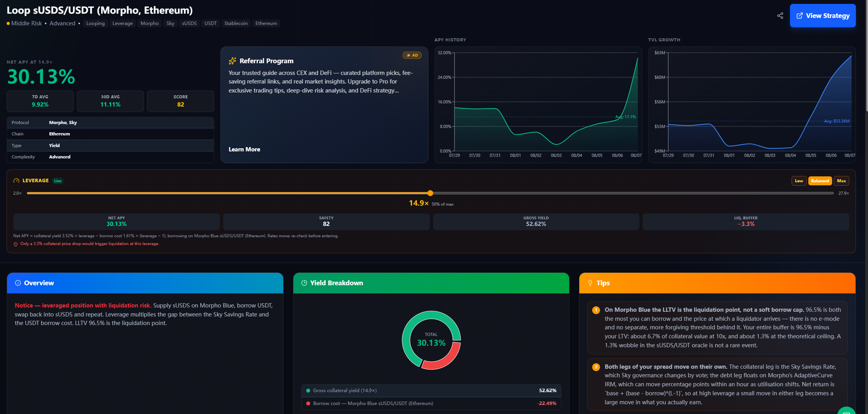Select the Max leverage preset
Viewport: 868px width, 414px height.
coord(841,181)
